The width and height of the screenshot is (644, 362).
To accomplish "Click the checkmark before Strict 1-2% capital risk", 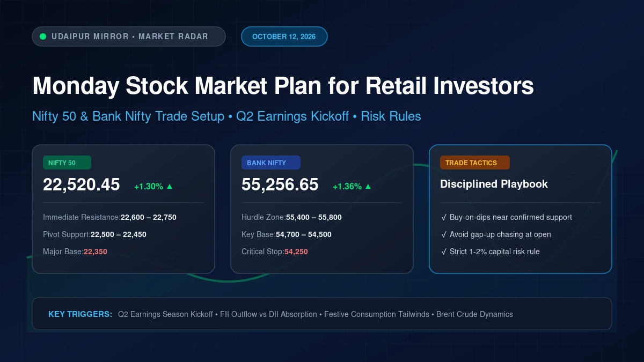I will 443,252.
